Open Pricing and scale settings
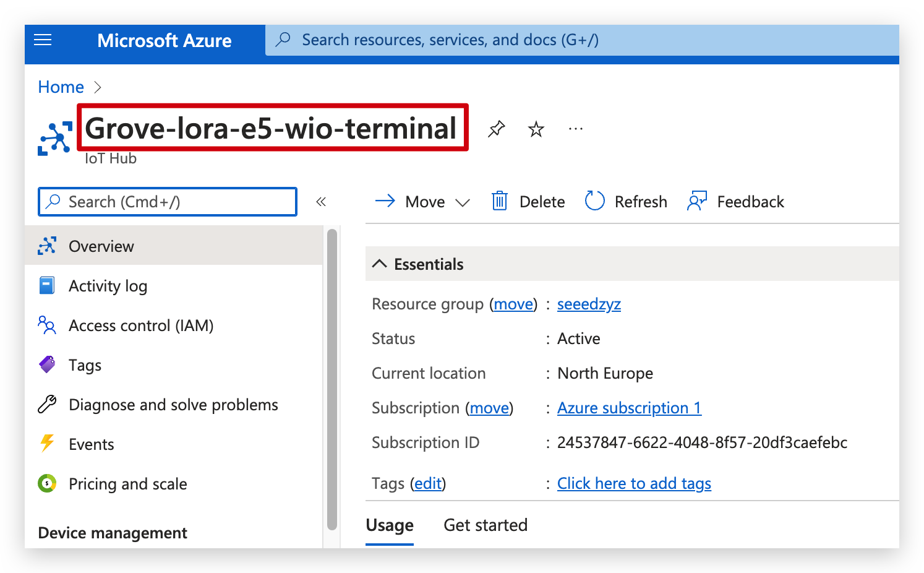 pos(174,483)
